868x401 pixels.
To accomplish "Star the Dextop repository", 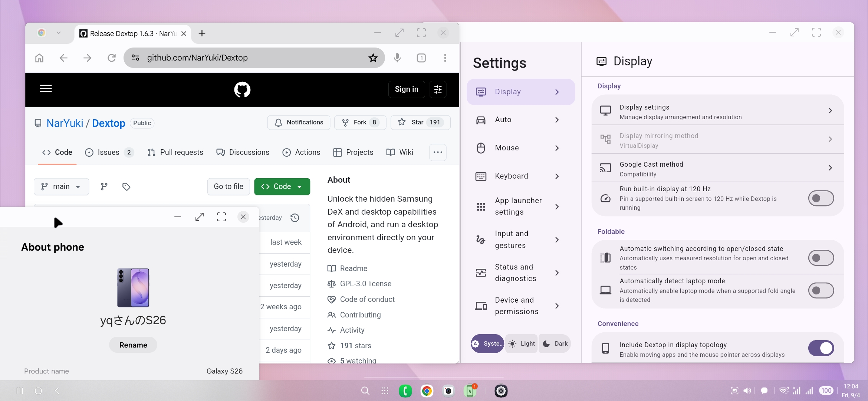I will click(x=420, y=123).
